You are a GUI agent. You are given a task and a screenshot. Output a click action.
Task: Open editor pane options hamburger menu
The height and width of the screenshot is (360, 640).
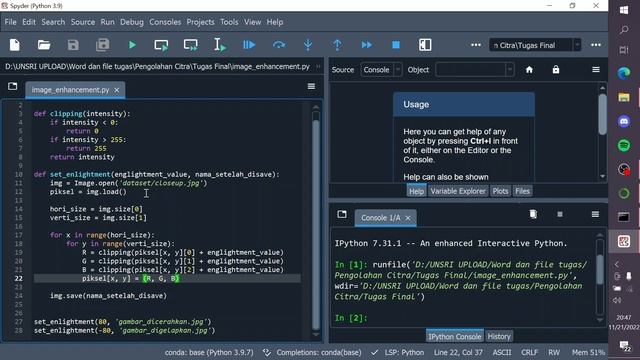pyautogui.click(x=311, y=86)
